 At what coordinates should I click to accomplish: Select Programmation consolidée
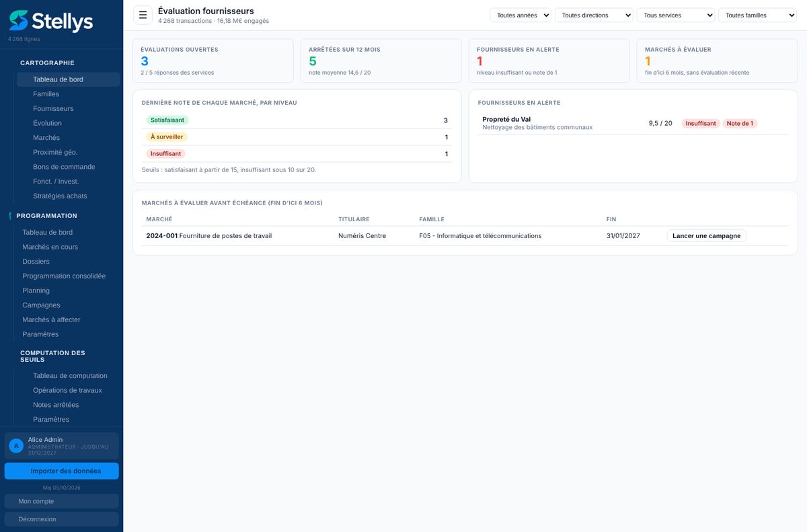click(68, 276)
